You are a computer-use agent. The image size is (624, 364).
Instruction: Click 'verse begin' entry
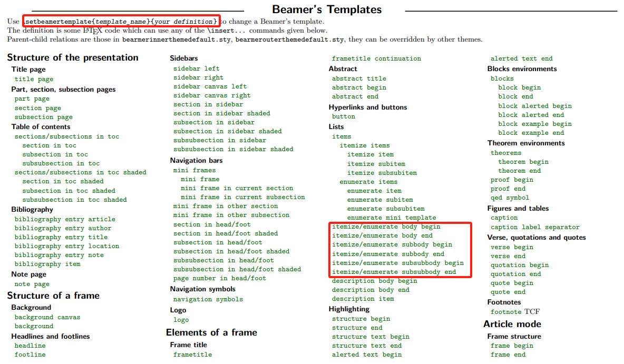click(x=512, y=247)
